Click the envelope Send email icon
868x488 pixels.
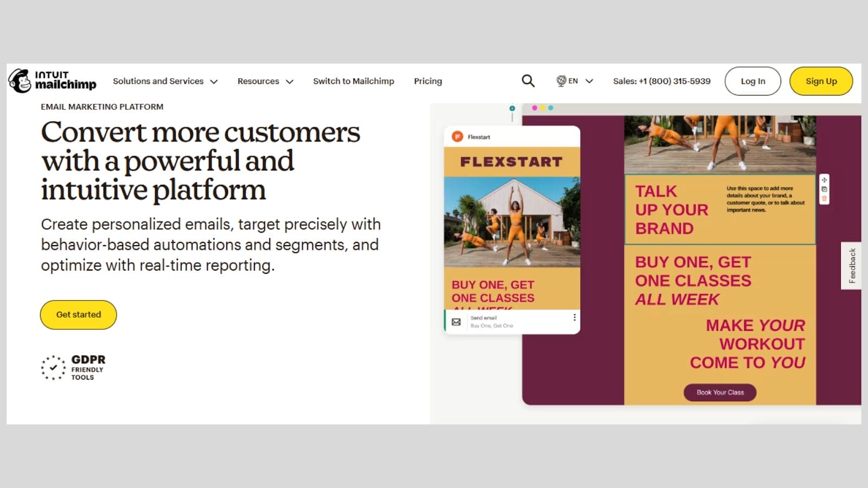click(456, 322)
